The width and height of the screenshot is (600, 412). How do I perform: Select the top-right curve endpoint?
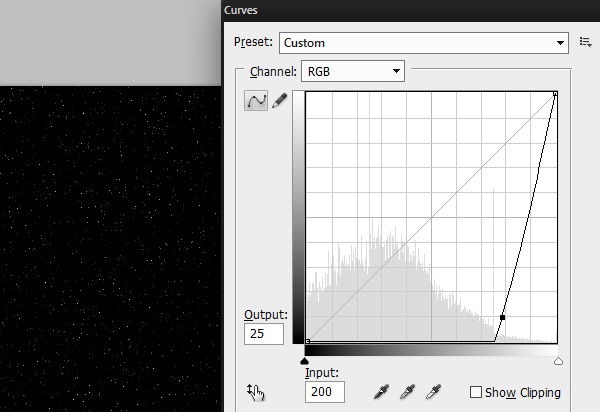(x=555, y=94)
